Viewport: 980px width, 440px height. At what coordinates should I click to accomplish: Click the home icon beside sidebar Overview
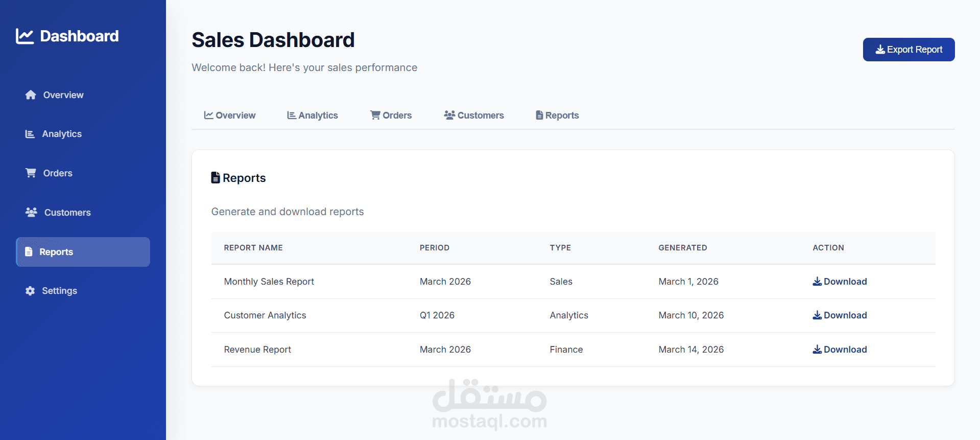pos(31,95)
